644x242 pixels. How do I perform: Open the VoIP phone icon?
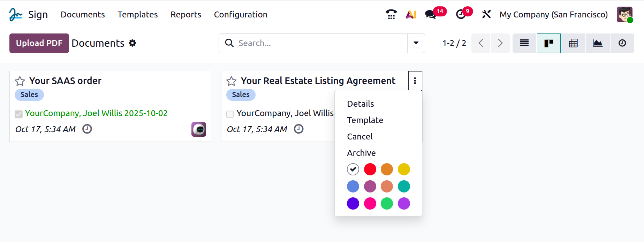391,14
